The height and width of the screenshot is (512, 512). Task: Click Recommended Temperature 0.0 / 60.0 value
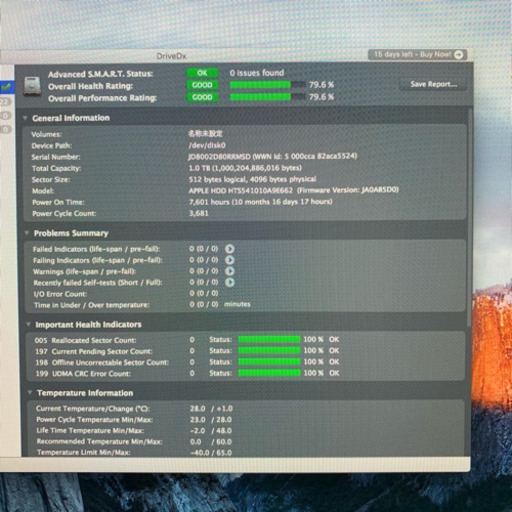point(211,442)
